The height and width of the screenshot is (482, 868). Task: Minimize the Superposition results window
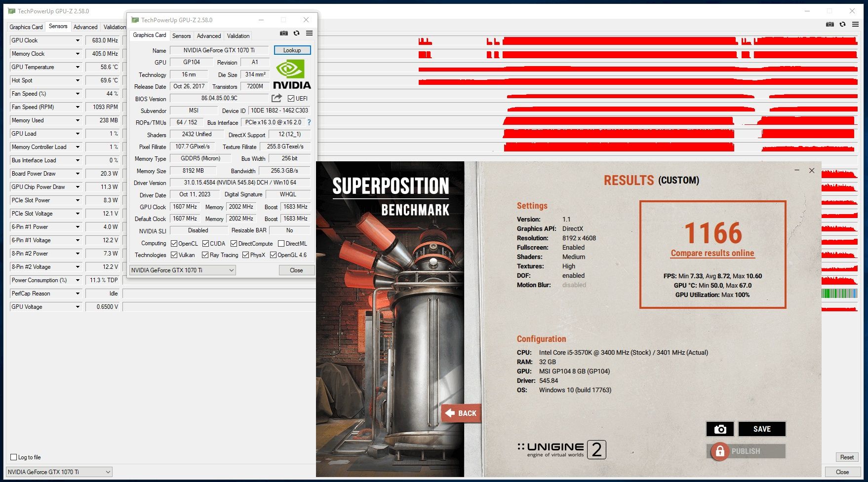click(796, 170)
